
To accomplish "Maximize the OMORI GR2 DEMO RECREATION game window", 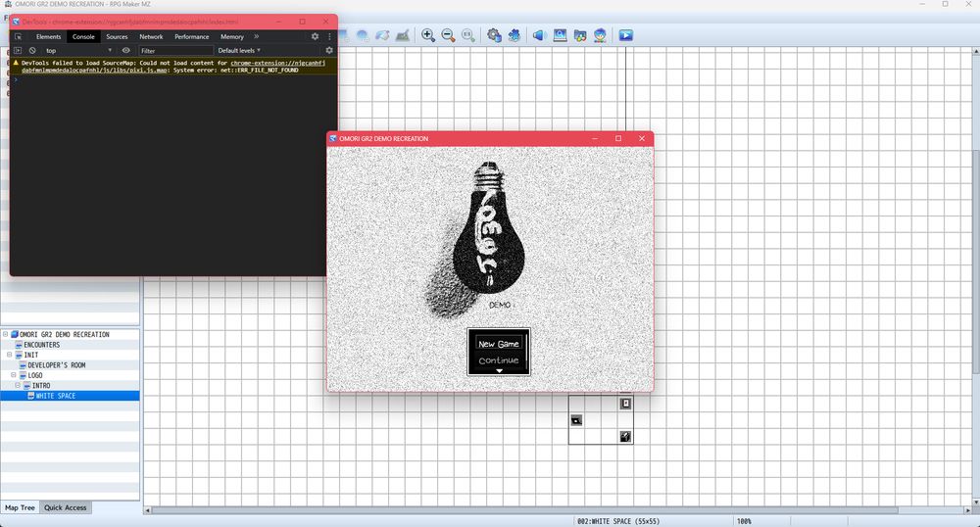I will tap(618, 139).
